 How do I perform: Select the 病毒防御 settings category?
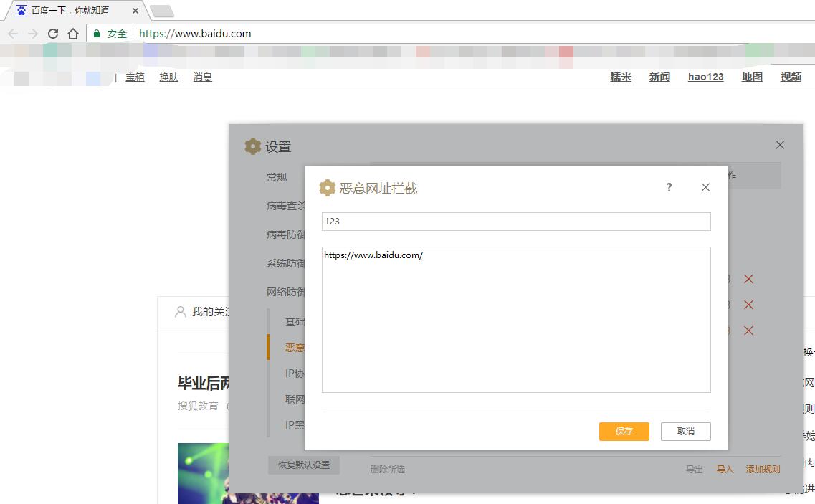[x=285, y=234]
